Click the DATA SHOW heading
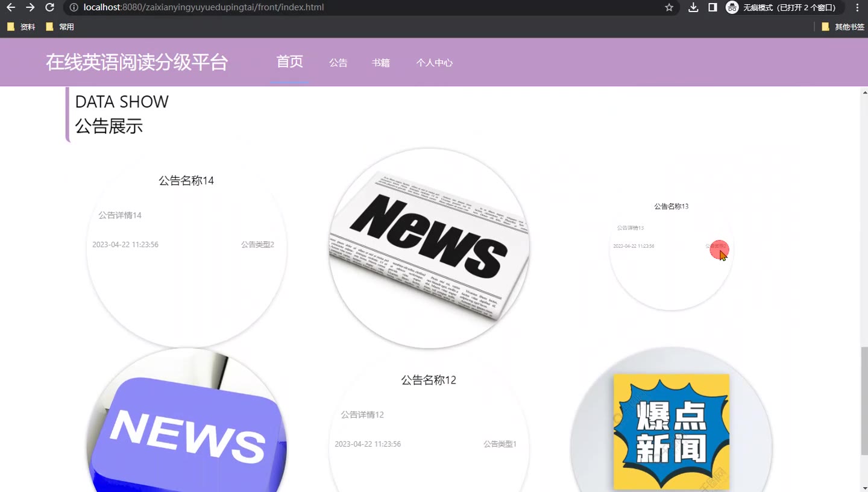 (x=122, y=102)
